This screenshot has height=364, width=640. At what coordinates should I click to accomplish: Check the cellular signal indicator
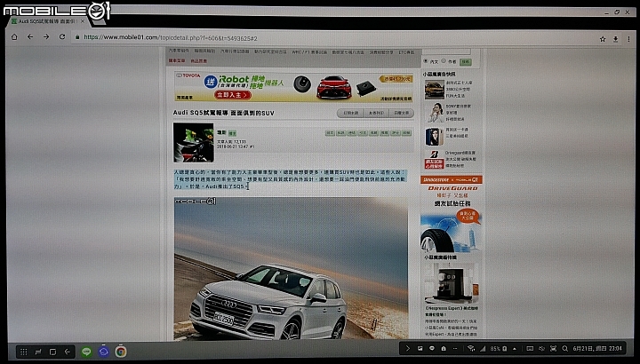coord(483,349)
